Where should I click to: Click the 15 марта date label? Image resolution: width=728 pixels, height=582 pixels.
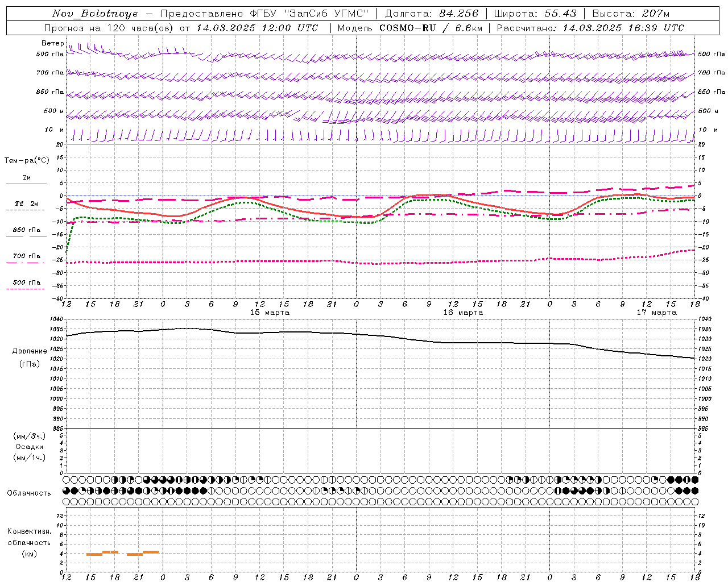click(x=270, y=313)
